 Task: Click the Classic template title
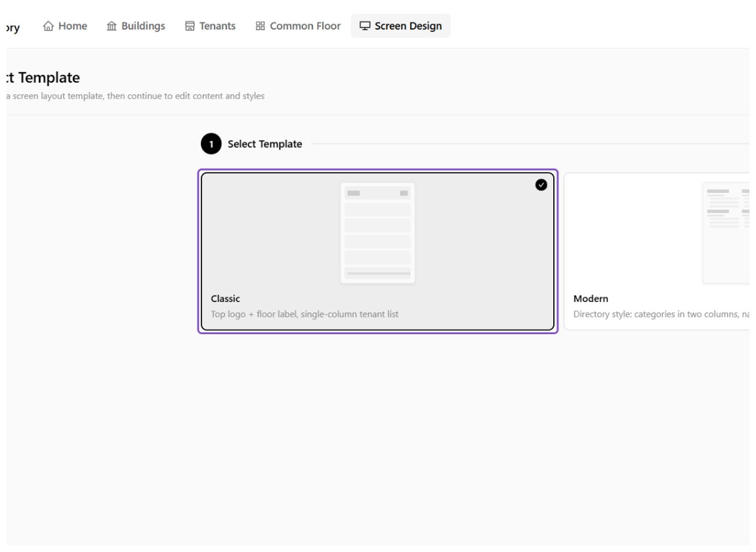point(225,299)
